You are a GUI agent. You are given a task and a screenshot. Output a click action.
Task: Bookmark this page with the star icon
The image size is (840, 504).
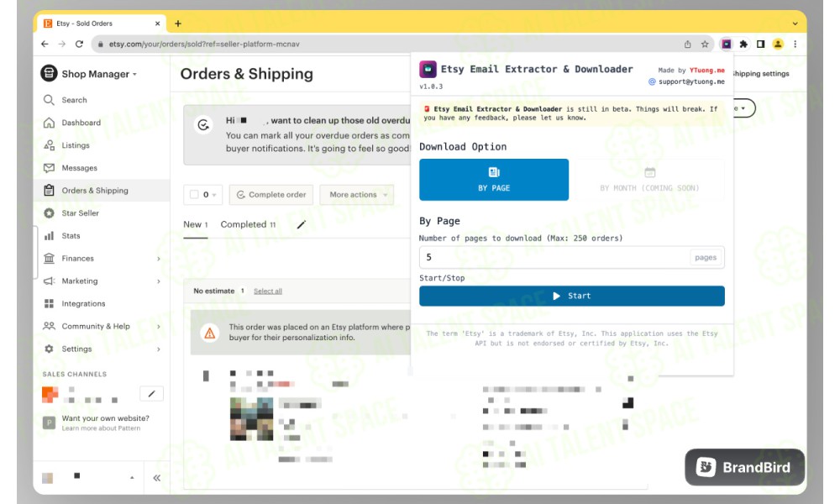[x=705, y=44]
